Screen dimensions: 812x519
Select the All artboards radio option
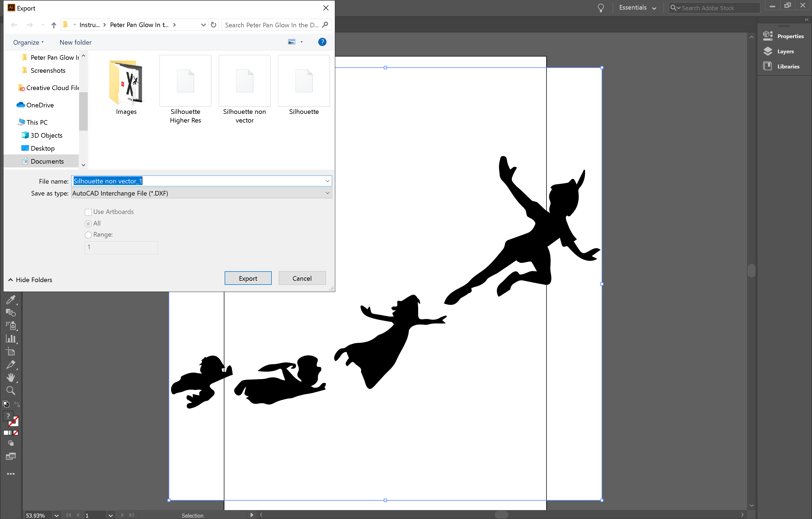coord(88,223)
